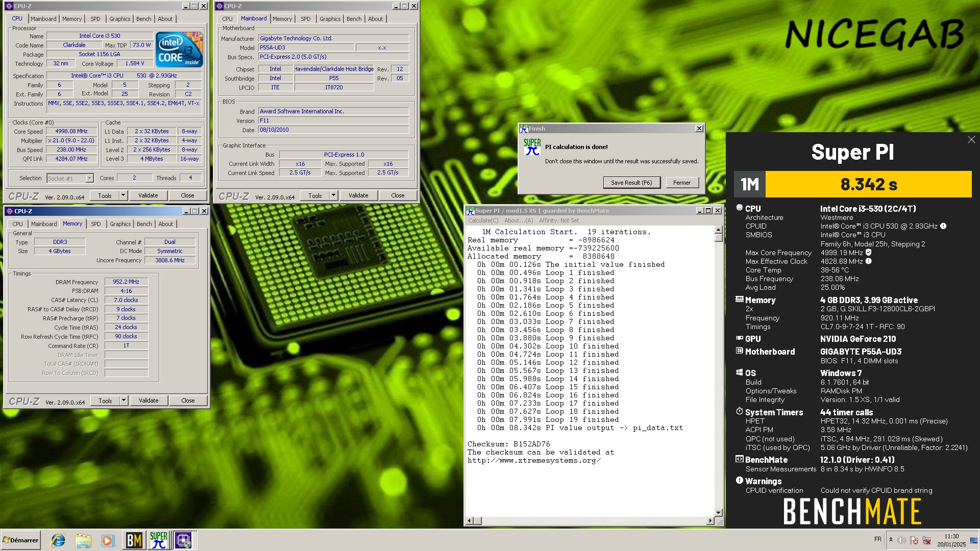Image resolution: width=980 pixels, height=551 pixels.
Task: Select SPD tab in Mainboard CPU-Z window
Action: click(305, 19)
